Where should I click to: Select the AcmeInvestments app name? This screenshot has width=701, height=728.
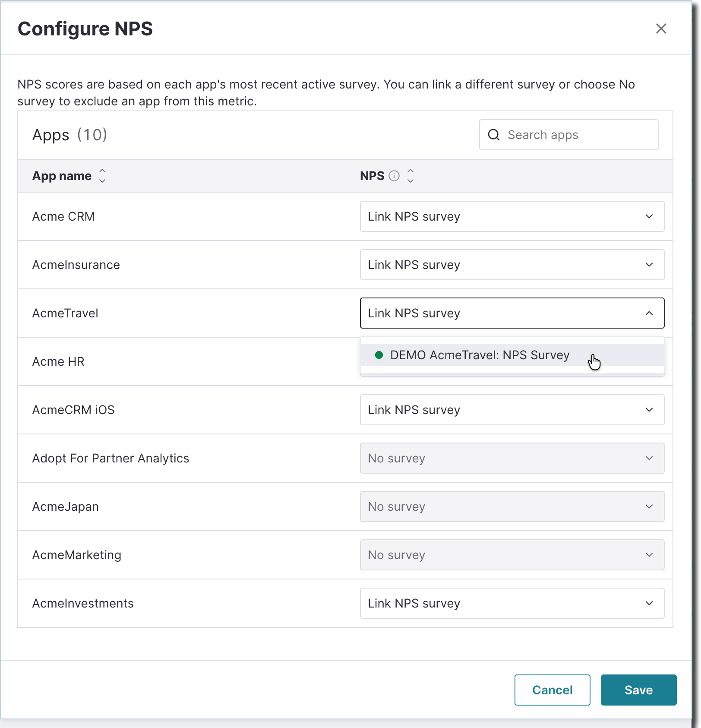pyautogui.click(x=83, y=603)
